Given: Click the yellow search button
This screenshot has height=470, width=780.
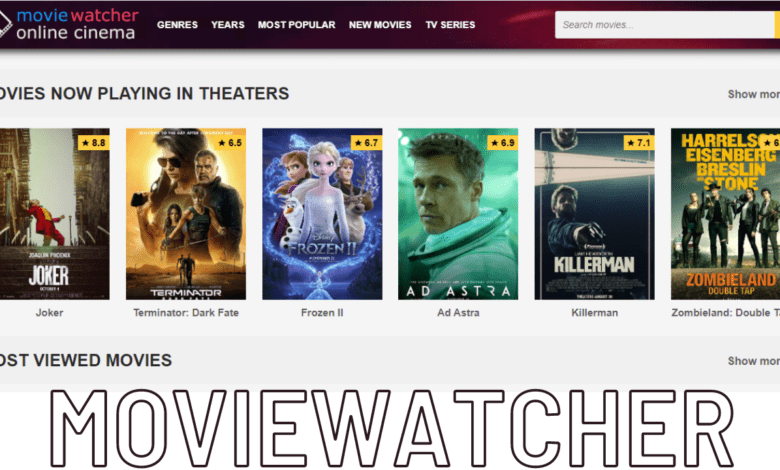Looking at the screenshot, I should coord(777,25).
